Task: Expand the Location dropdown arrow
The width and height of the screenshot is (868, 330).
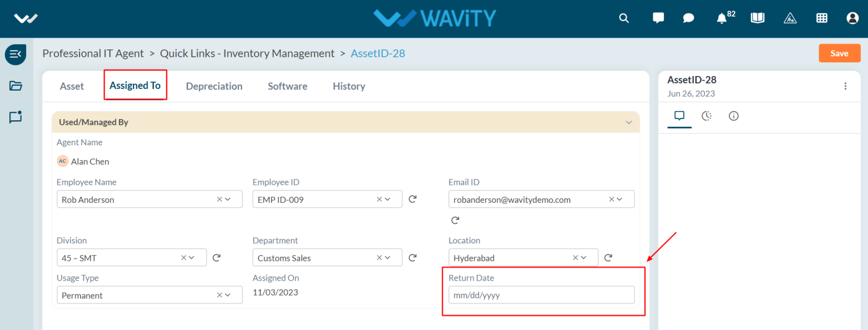Action: (x=584, y=257)
